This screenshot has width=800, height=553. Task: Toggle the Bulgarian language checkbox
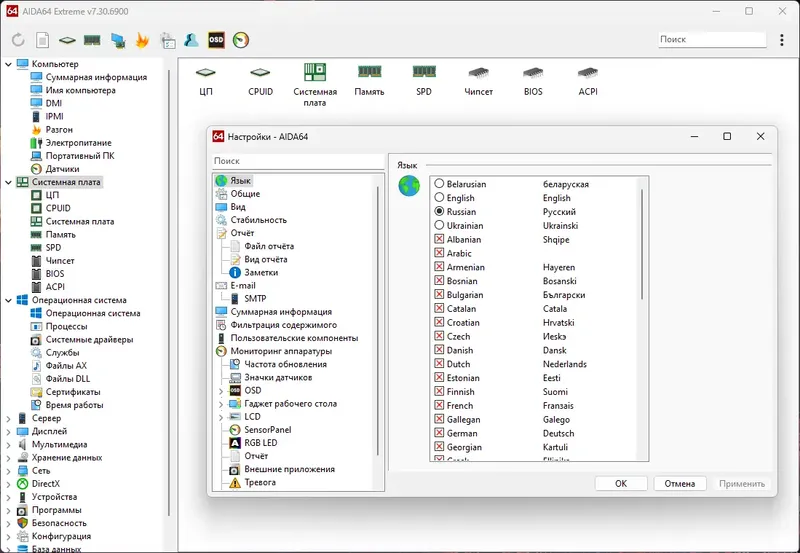point(439,294)
